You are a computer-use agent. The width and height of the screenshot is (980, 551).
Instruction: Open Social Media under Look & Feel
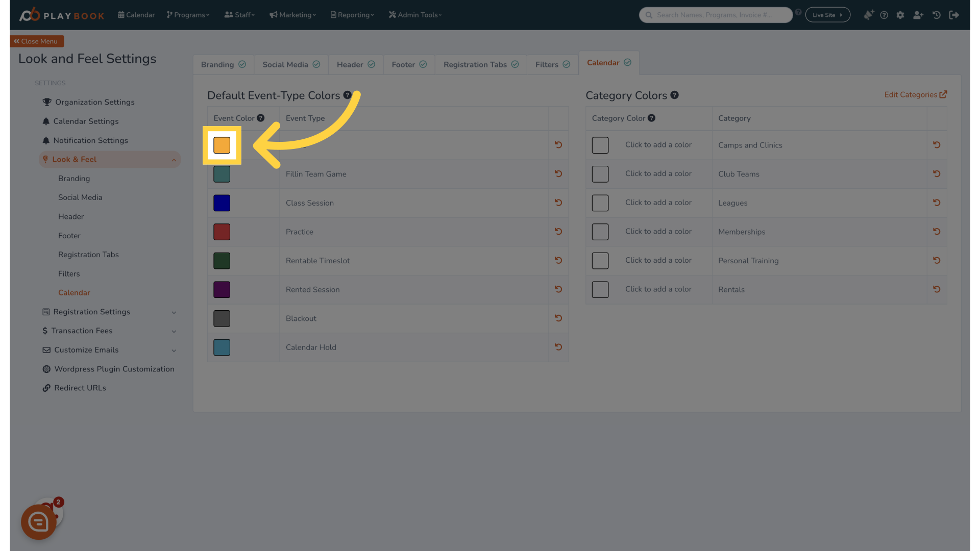(80, 197)
